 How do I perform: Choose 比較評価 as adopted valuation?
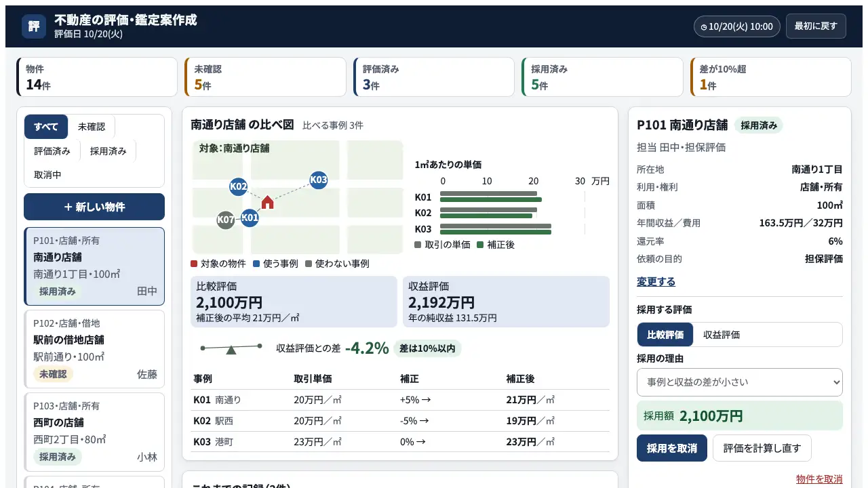pyautogui.click(x=665, y=334)
